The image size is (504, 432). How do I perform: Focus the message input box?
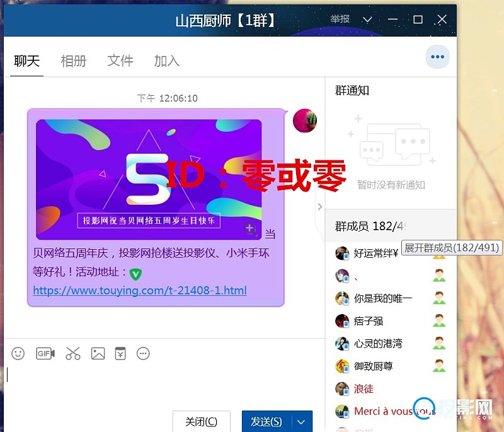(164, 385)
